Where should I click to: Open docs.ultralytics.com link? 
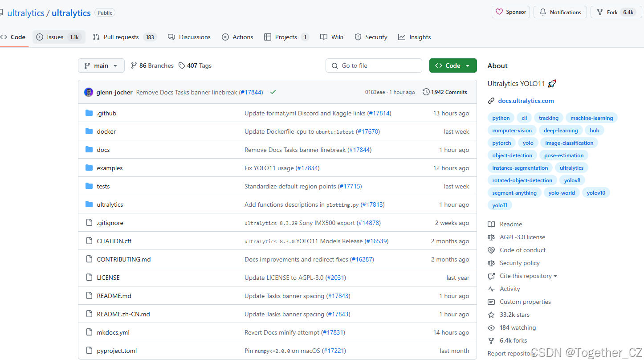click(526, 101)
